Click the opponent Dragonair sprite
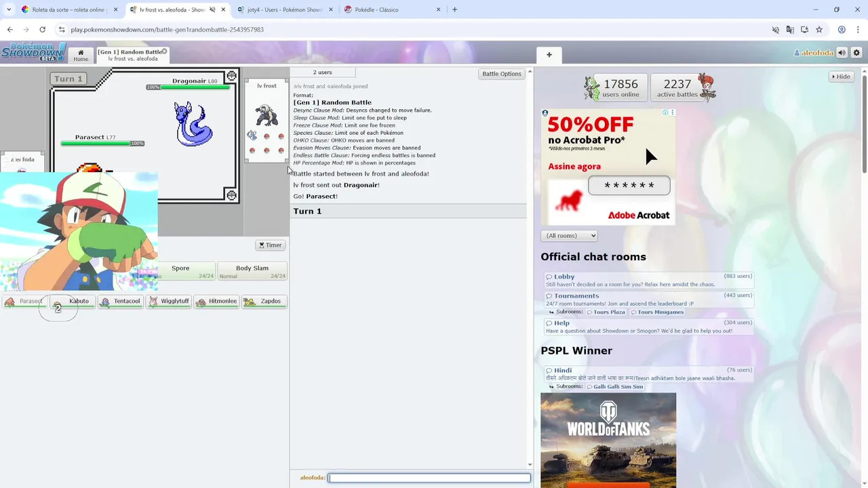This screenshot has height=488, width=868. pos(193,123)
